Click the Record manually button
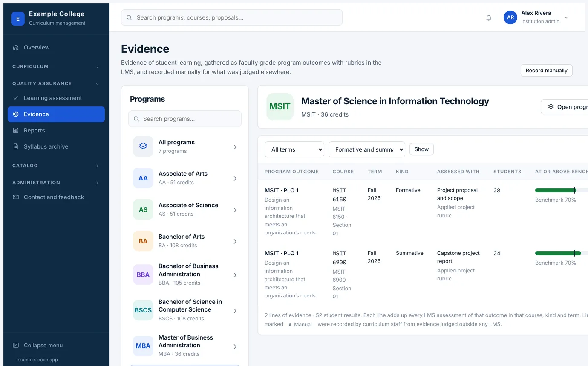Image resolution: width=588 pixels, height=366 pixels. point(546,71)
